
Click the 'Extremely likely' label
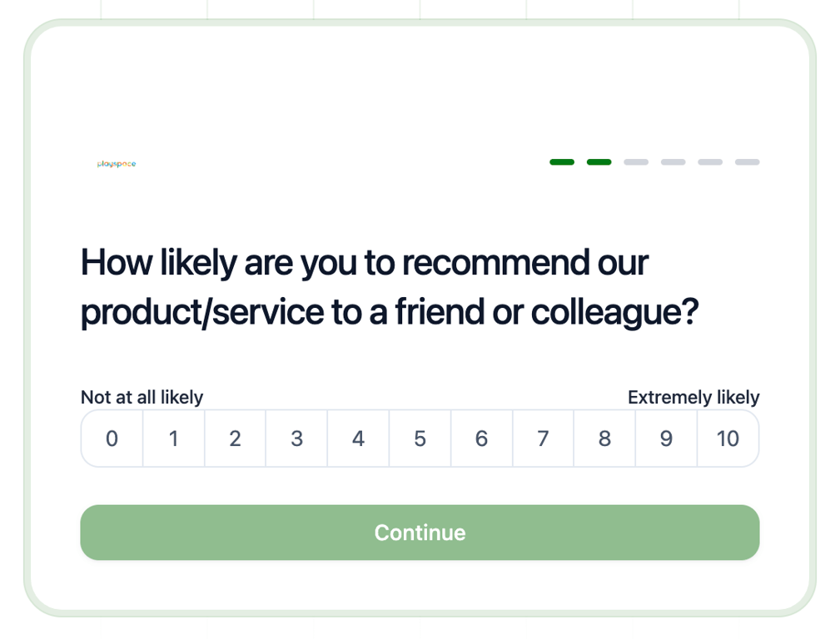(693, 397)
